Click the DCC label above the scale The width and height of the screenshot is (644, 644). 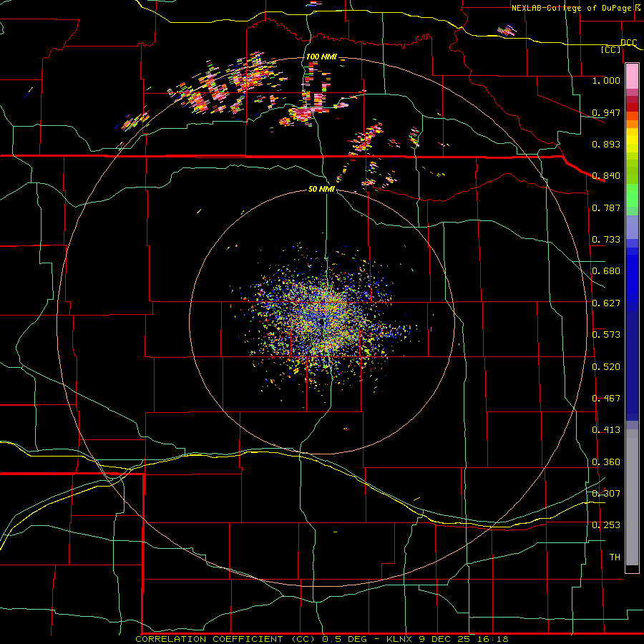click(628, 43)
